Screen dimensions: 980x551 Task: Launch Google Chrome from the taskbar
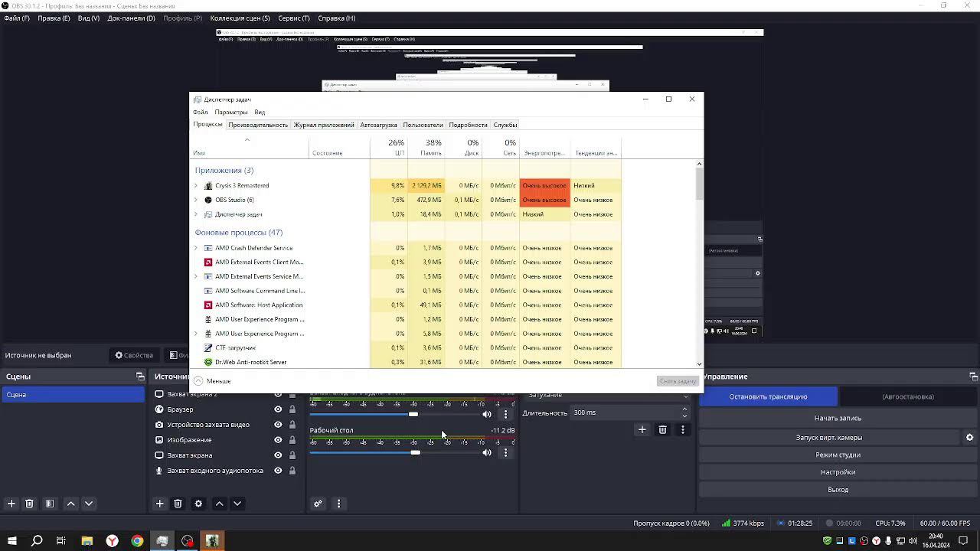click(x=137, y=541)
